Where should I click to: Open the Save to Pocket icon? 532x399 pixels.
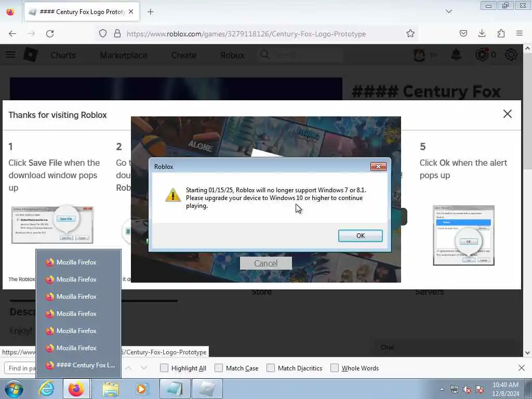click(463, 33)
